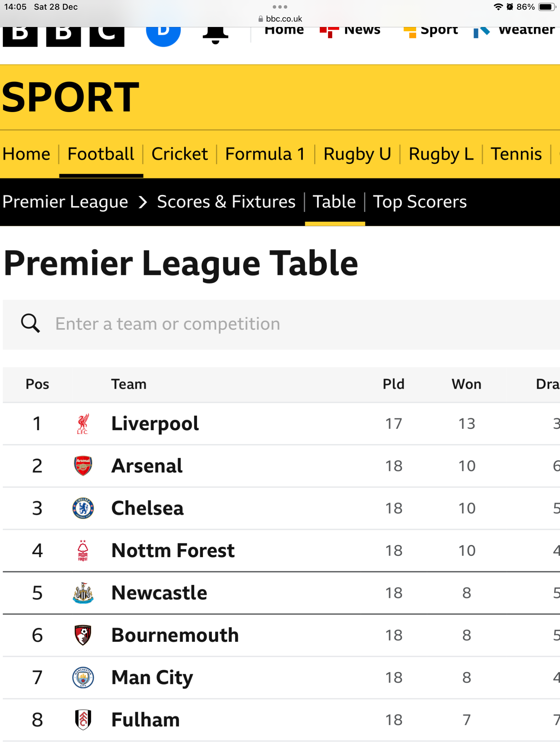Click the search magnifier icon

tap(30, 324)
